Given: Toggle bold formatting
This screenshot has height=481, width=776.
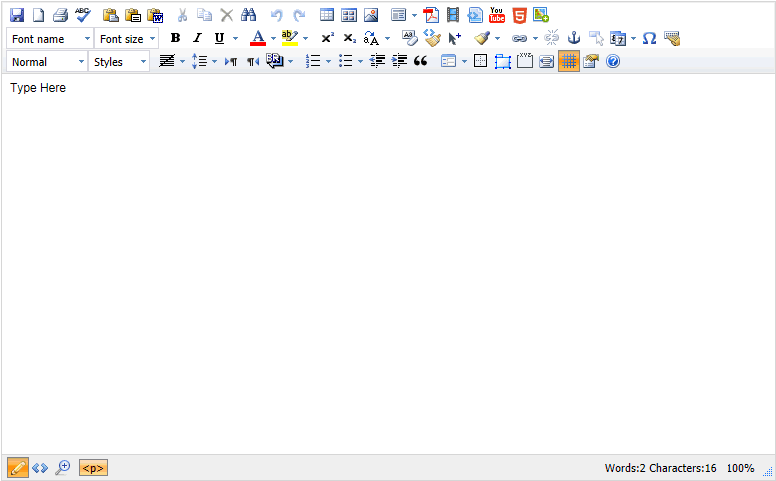Looking at the screenshot, I should (175, 38).
